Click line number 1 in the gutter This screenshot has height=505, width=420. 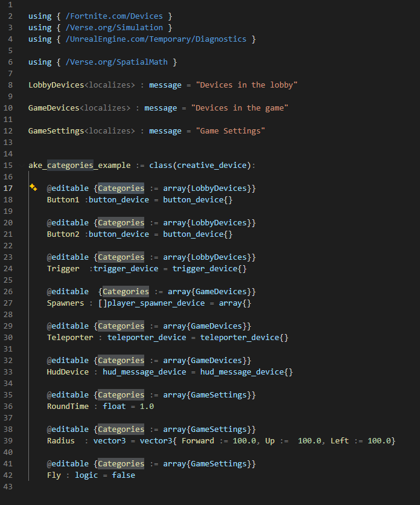[x=10, y=5]
